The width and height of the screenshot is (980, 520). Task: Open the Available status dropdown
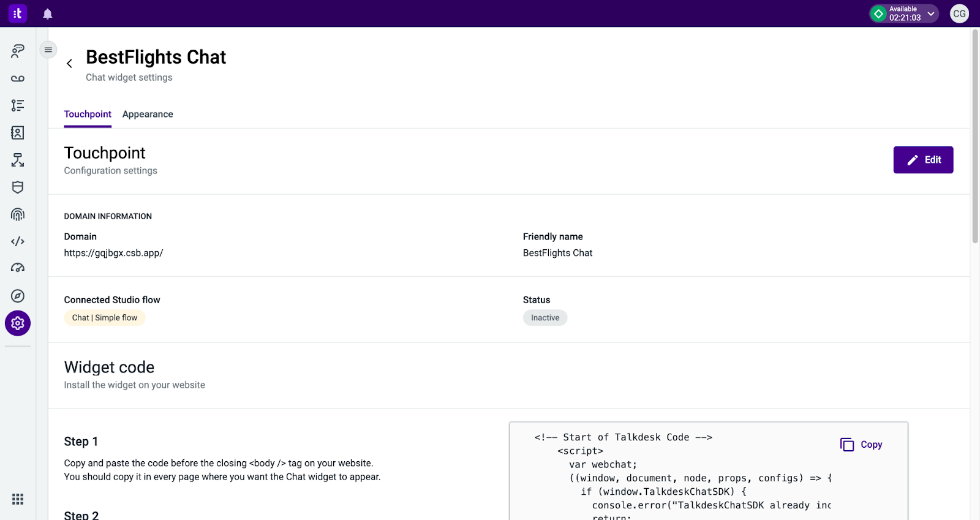(x=904, y=13)
